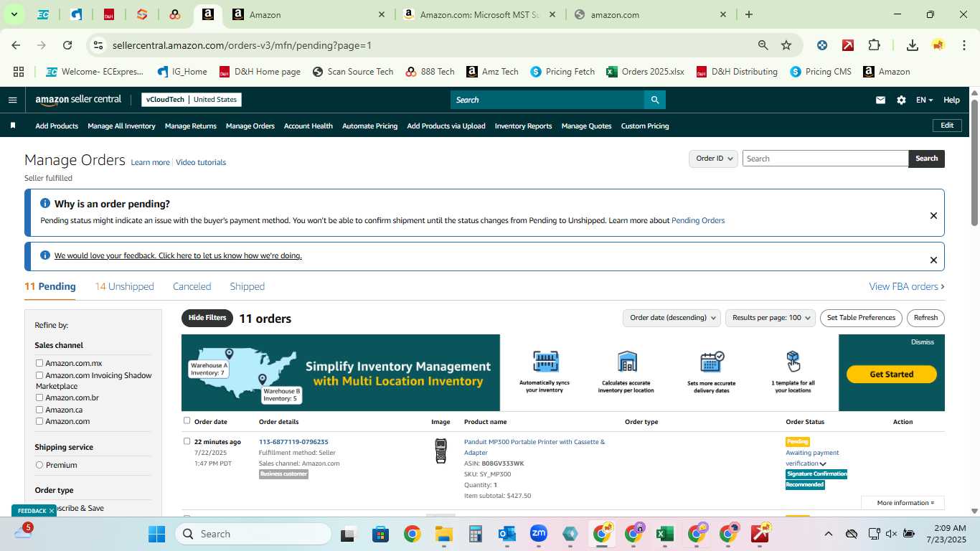
Task: Close the feedback request banner
Action: (x=933, y=260)
